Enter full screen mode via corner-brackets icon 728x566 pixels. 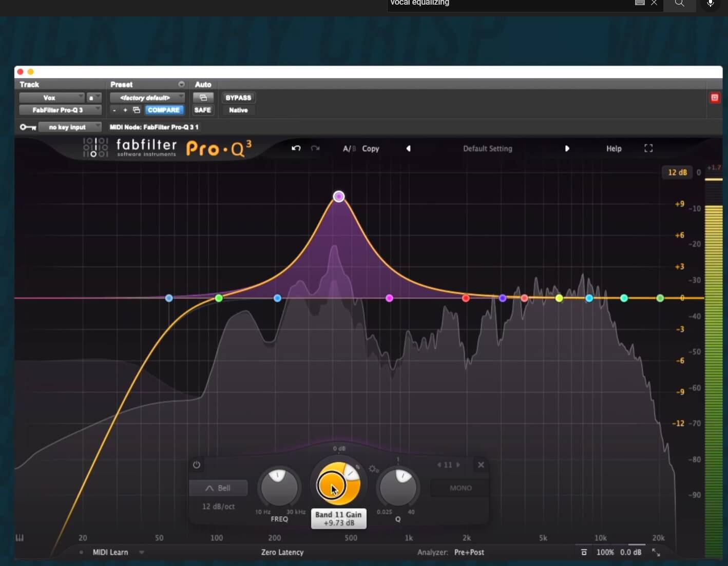pyautogui.click(x=648, y=148)
